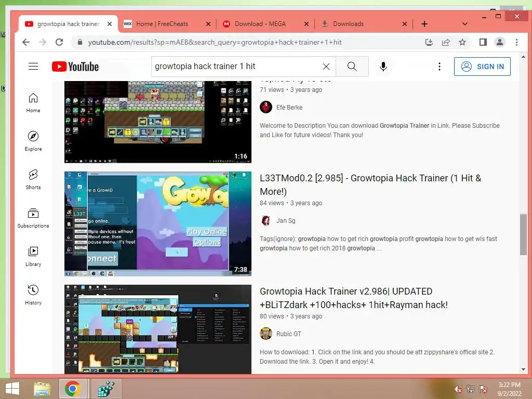Click the Chrome taskbar icon
532x399 pixels.
pos(72,389)
